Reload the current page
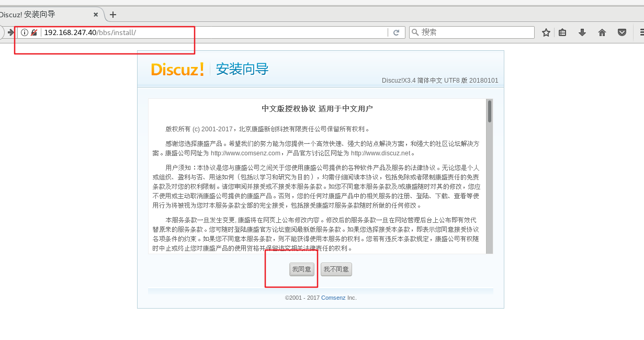This screenshot has height=340, width=644. click(396, 32)
